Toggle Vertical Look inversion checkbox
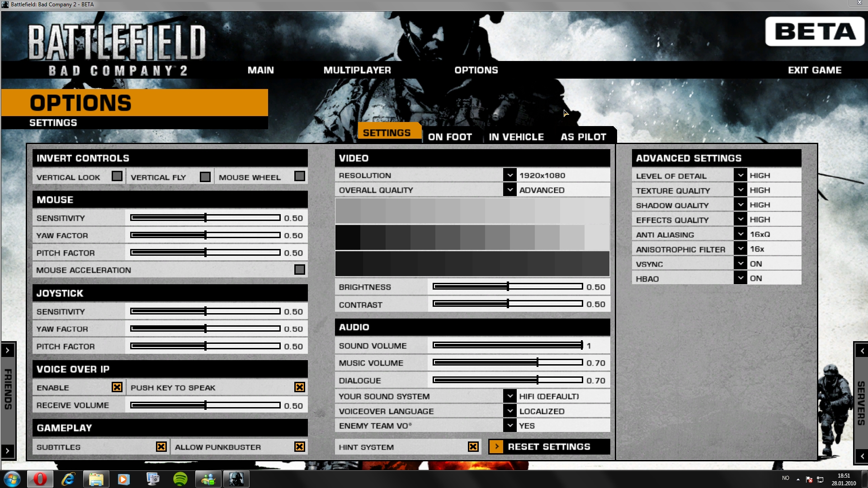Viewport: 868px width, 488px height. pos(117,176)
